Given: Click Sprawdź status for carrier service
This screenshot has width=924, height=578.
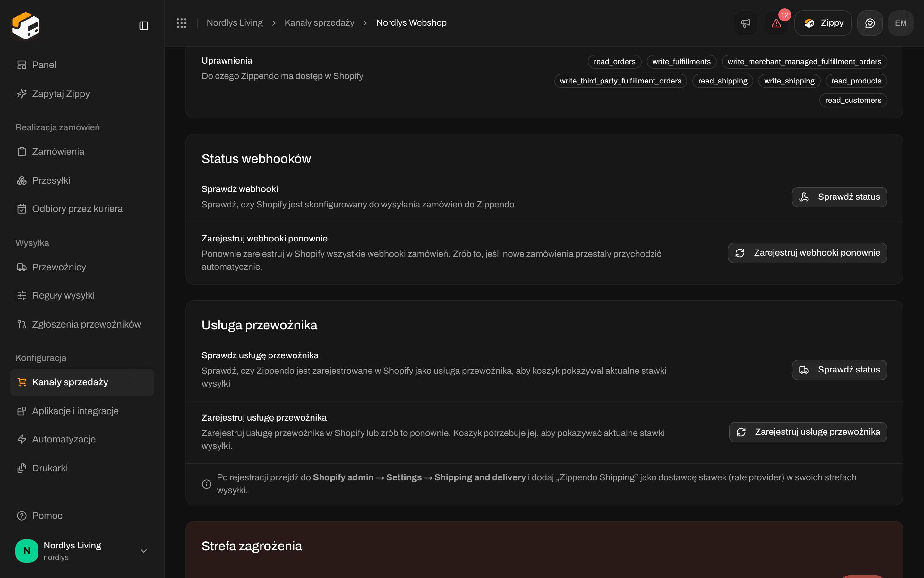Looking at the screenshot, I should coord(839,370).
